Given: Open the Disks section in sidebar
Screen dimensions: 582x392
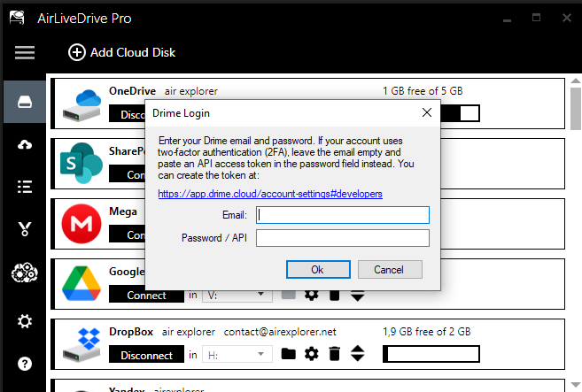Looking at the screenshot, I should pos(25,102).
